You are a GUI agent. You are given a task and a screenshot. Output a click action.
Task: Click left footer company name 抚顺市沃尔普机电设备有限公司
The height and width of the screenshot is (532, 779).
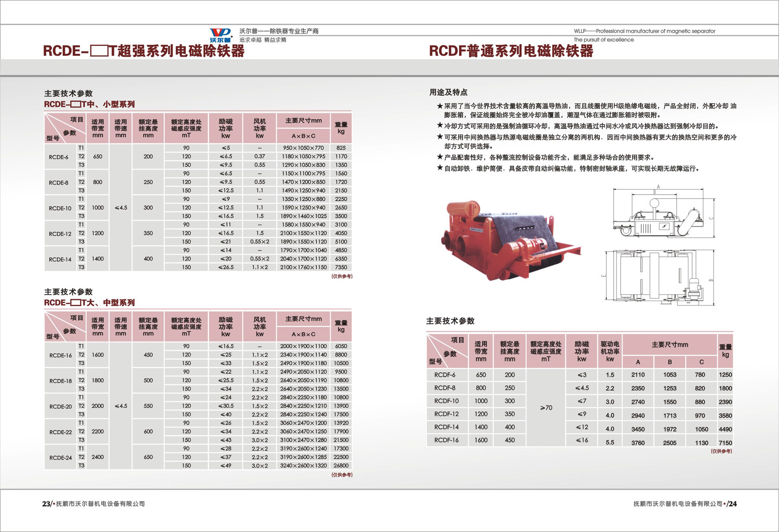[x=100, y=504]
